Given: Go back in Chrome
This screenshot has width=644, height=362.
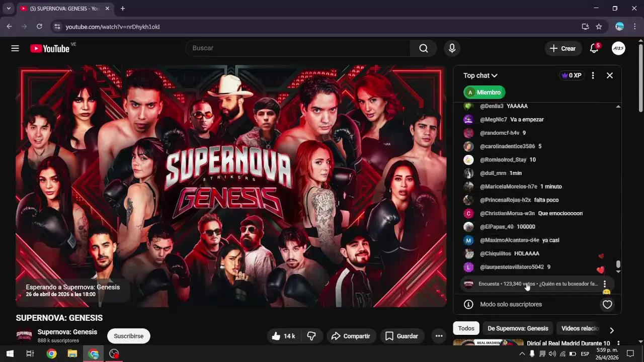Looking at the screenshot, I should 9,27.
